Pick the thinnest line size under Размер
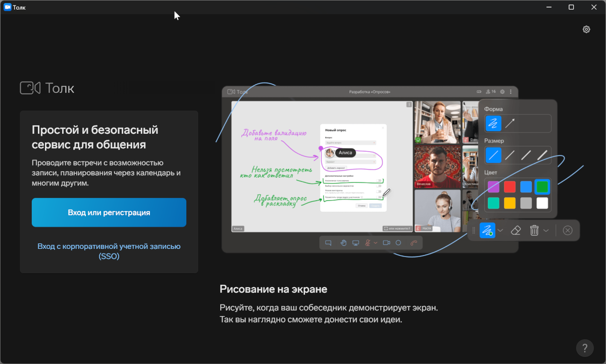Screen dimensions: 606x364 (493, 155)
